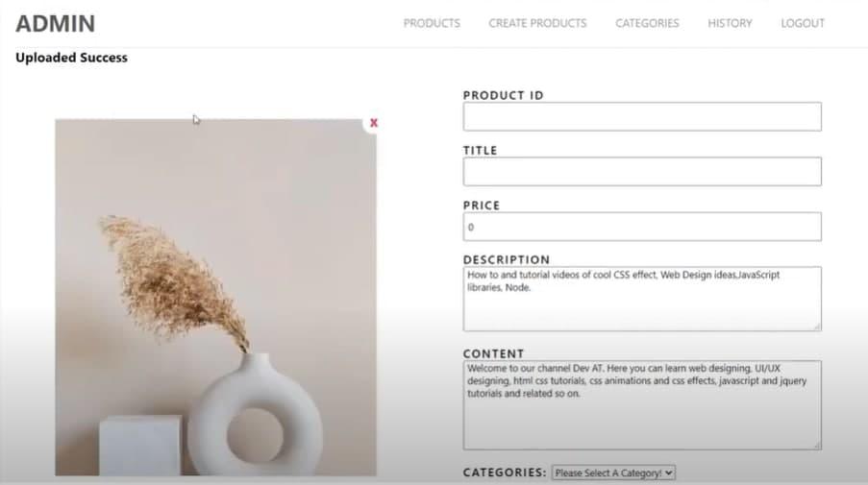Open the Categories nav link

click(x=647, y=23)
